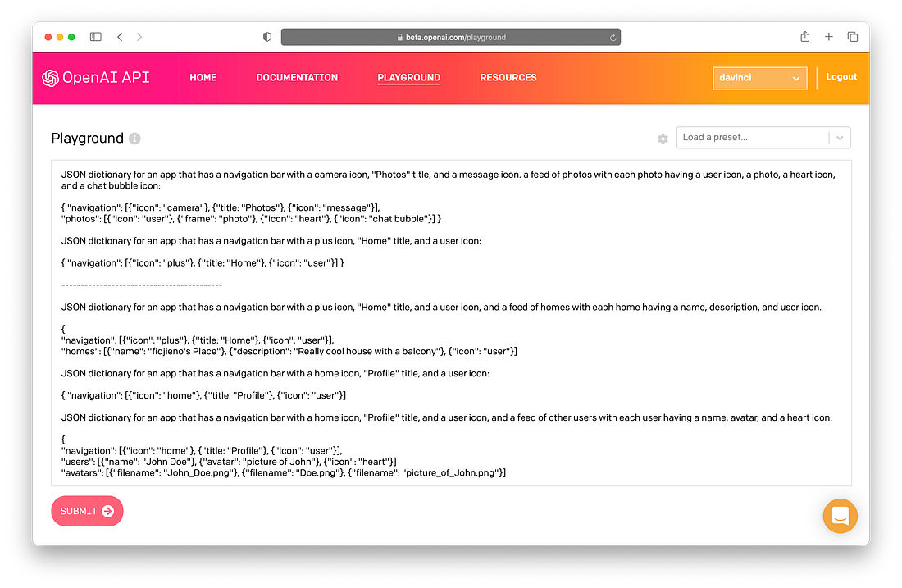Click the Playground heading text
The width and height of the screenshot is (902, 588).
click(x=88, y=139)
